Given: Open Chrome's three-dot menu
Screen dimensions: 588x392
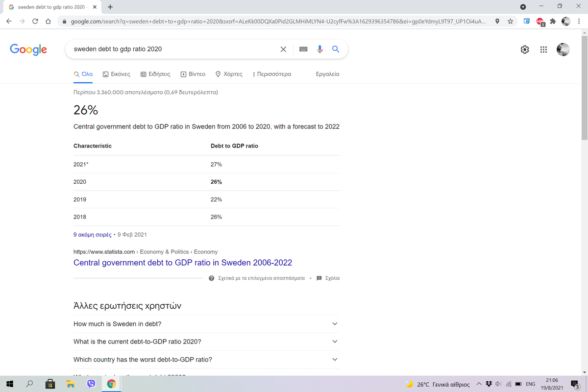Looking at the screenshot, I should 580,22.
